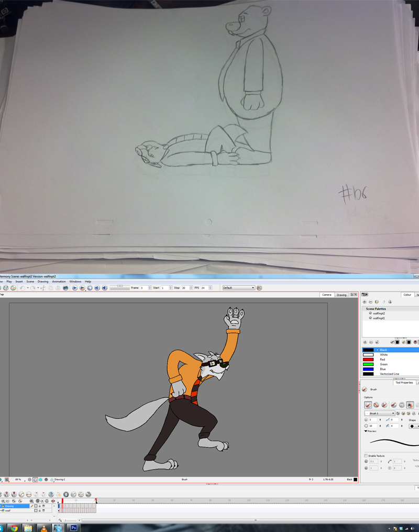Toggle the Drawing layer enable checkbox

point(36,506)
